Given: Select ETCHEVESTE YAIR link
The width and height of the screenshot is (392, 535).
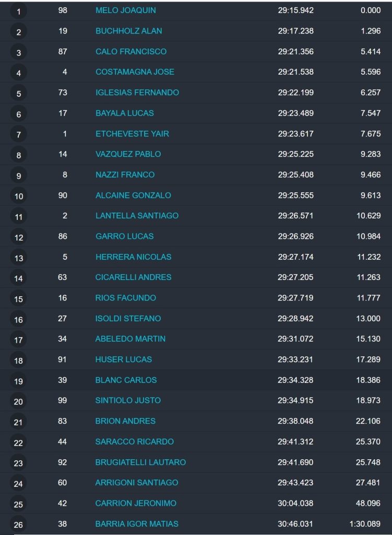Looking at the screenshot, I should 132,134.
